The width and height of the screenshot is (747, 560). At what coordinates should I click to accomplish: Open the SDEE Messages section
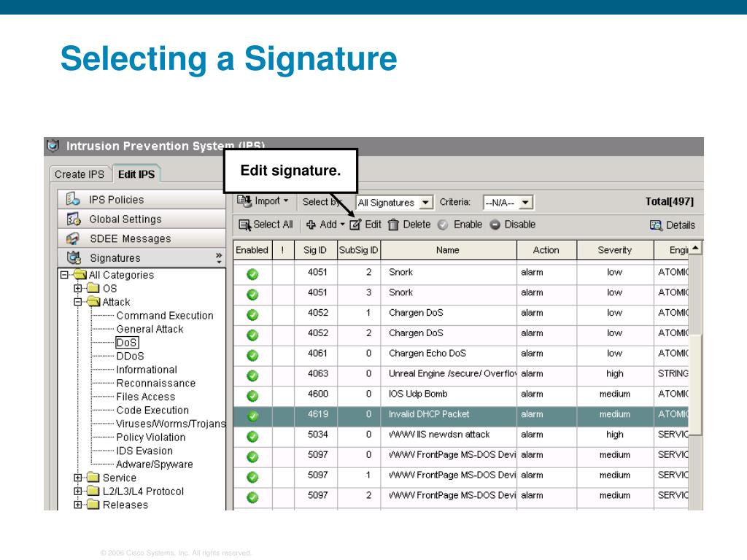142,238
